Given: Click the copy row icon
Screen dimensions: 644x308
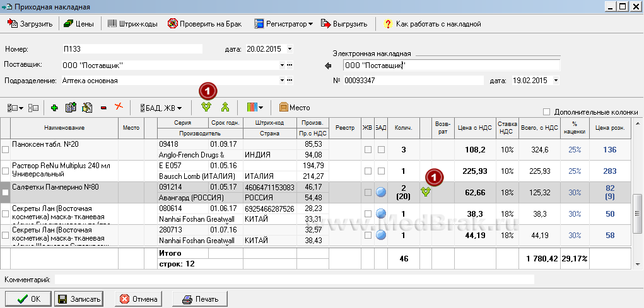Looking at the screenshot, I should tap(71, 108).
